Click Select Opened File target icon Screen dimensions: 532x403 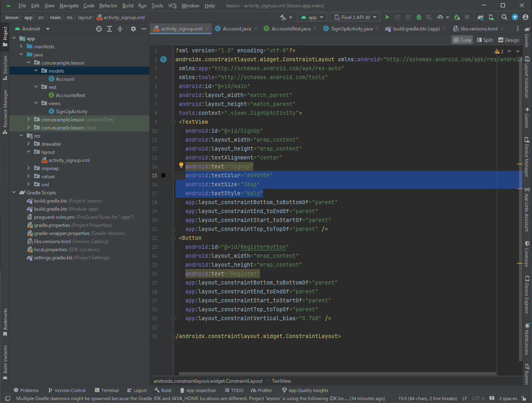[99, 29]
